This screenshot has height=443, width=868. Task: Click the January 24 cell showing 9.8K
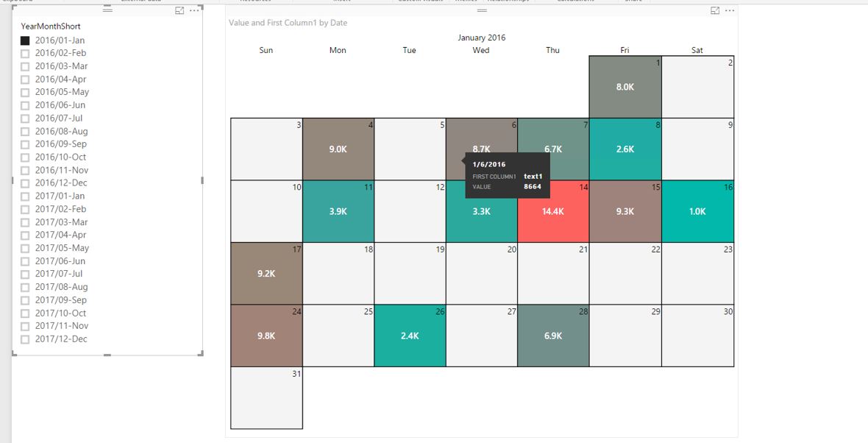(266, 336)
